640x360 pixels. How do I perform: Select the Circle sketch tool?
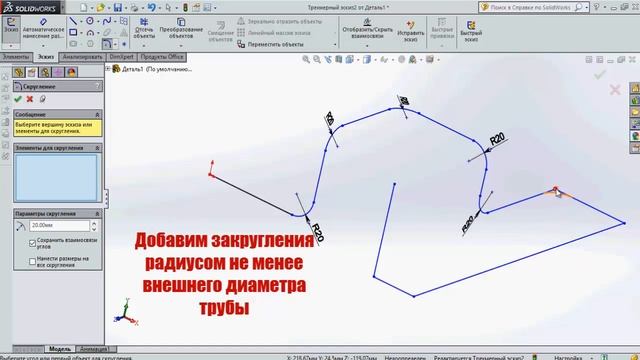90,21
